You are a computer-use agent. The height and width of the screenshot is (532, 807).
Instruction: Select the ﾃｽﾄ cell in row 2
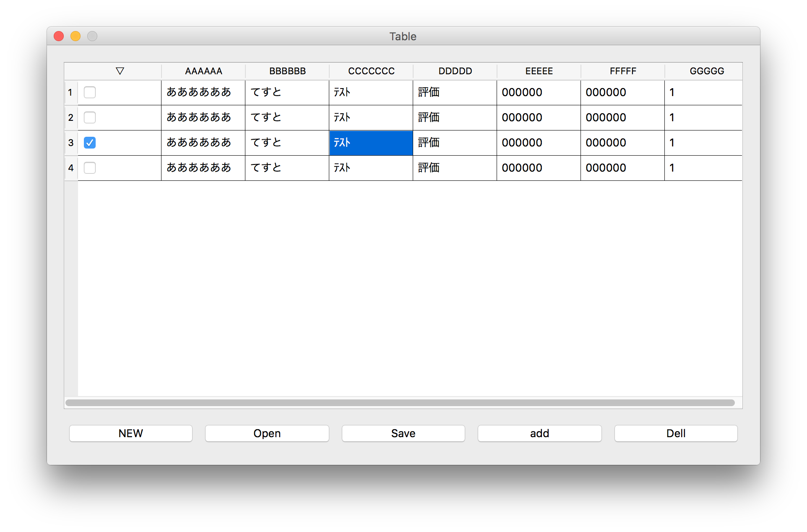click(x=371, y=117)
